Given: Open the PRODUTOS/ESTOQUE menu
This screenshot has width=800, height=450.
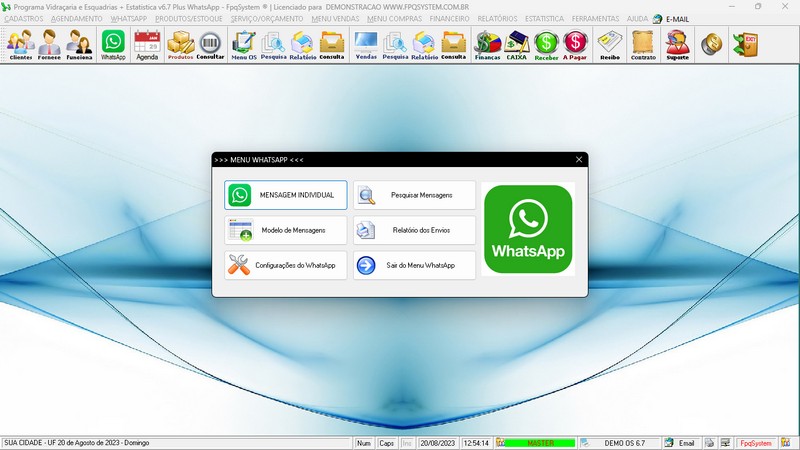Looking at the screenshot, I should pyautogui.click(x=189, y=19).
